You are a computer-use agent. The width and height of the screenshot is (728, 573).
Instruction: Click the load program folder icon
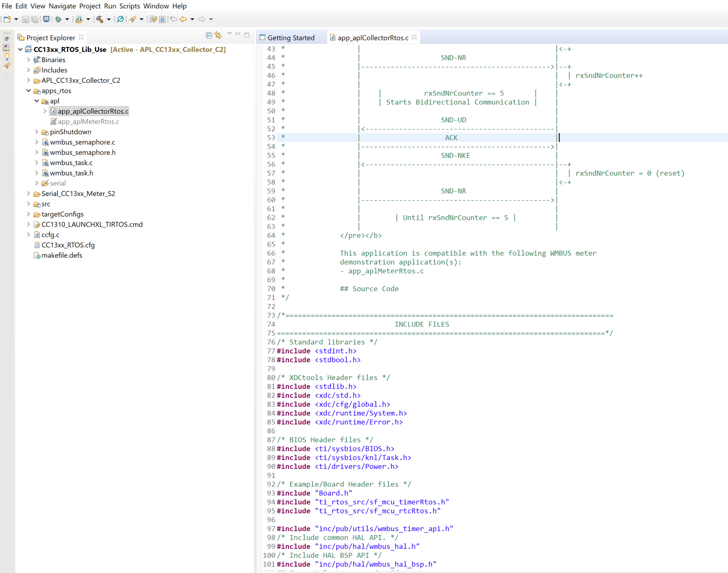[x=79, y=19]
